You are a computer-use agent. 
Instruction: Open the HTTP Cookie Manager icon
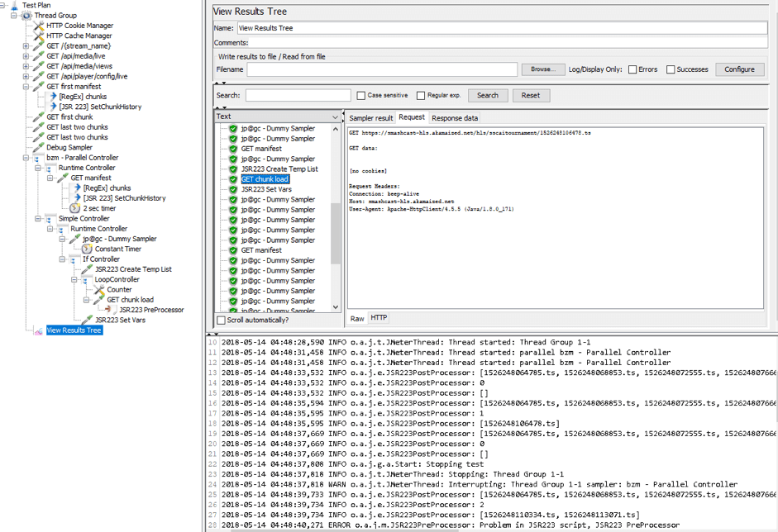pyautogui.click(x=39, y=26)
